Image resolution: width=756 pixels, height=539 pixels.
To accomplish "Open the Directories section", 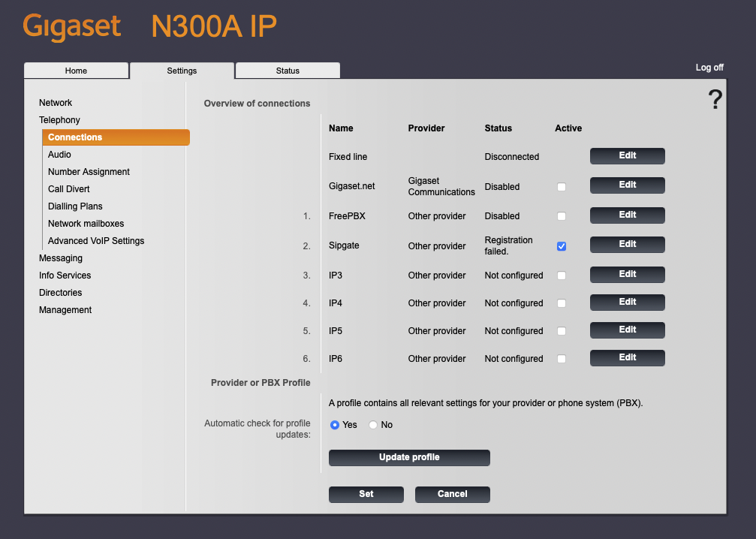I will click(60, 293).
